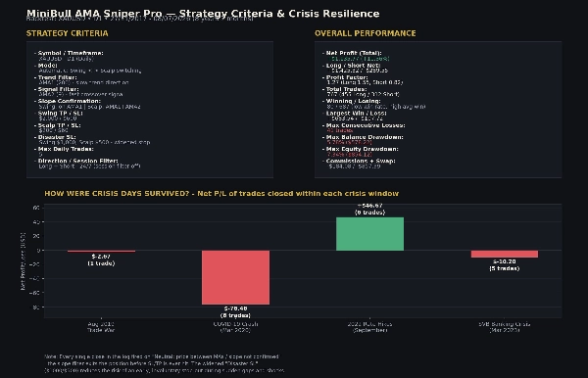Click the Max Daily Trades label
This screenshot has height=378, width=588.
[x=66, y=149]
